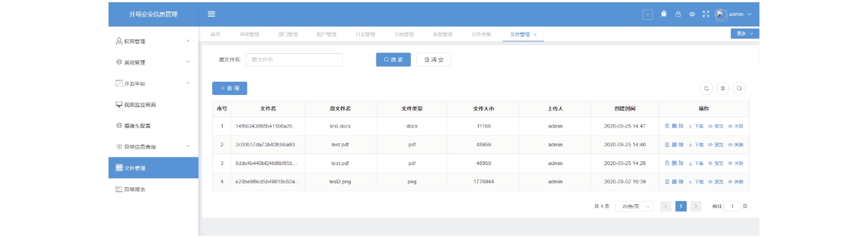The height and width of the screenshot is (238, 868).
Task: Open the admin user dropdown
Action: 740,14
